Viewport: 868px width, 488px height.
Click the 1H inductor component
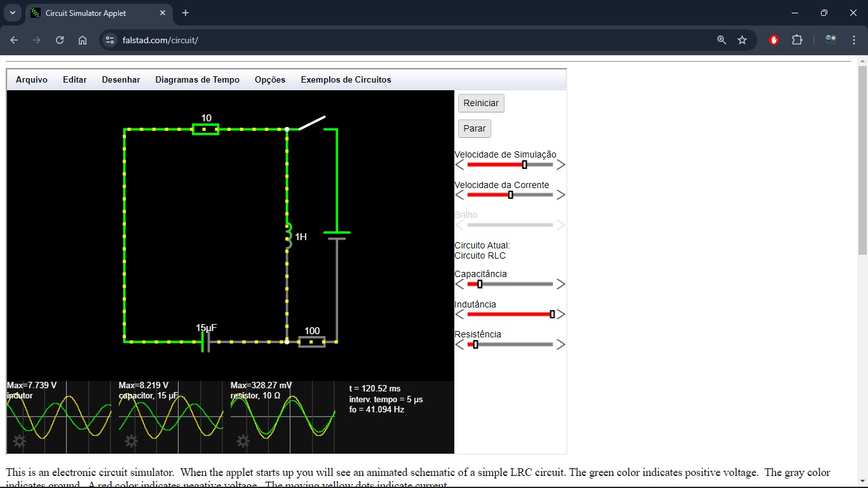tap(288, 236)
